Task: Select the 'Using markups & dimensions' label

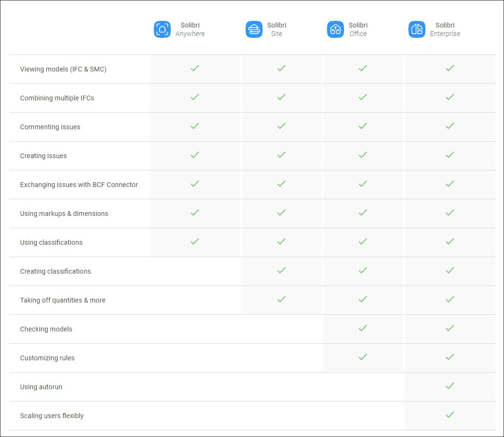Action: [x=64, y=214]
